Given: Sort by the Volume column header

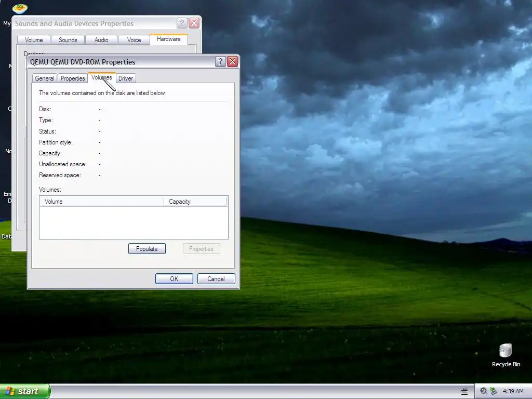Looking at the screenshot, I should click(102, 202).
